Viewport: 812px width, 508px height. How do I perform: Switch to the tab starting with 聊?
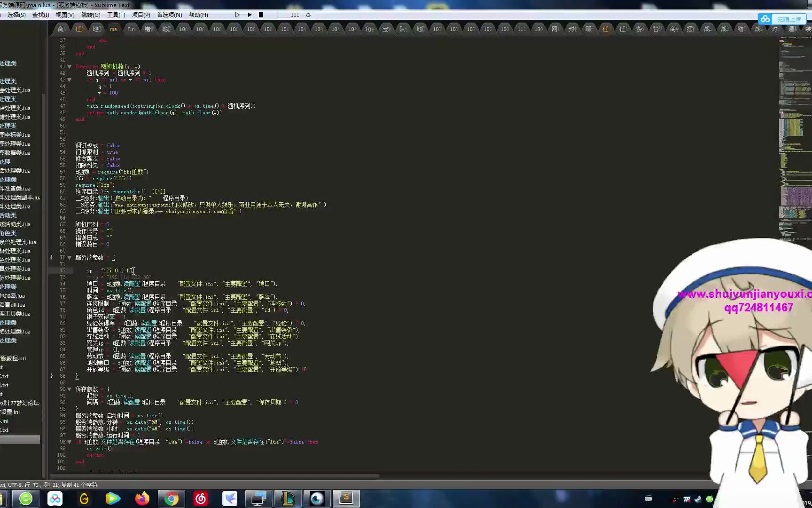tap(589, 29)
